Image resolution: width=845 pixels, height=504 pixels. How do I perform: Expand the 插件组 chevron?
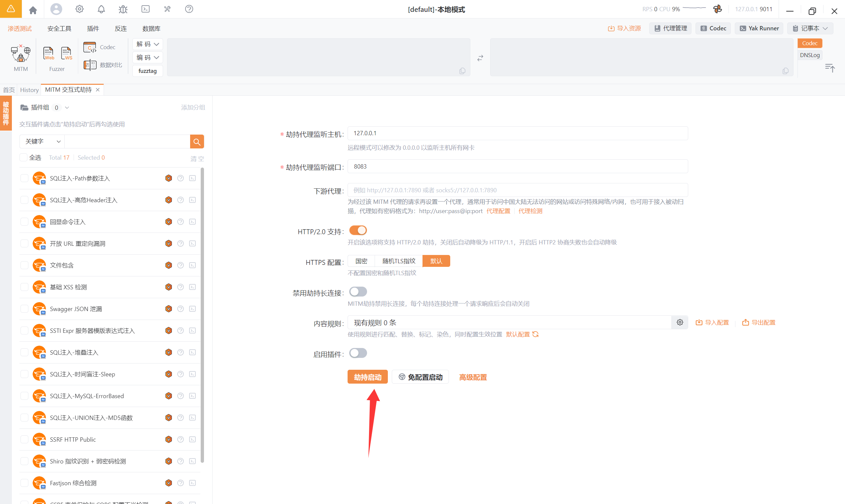(67, 108)
